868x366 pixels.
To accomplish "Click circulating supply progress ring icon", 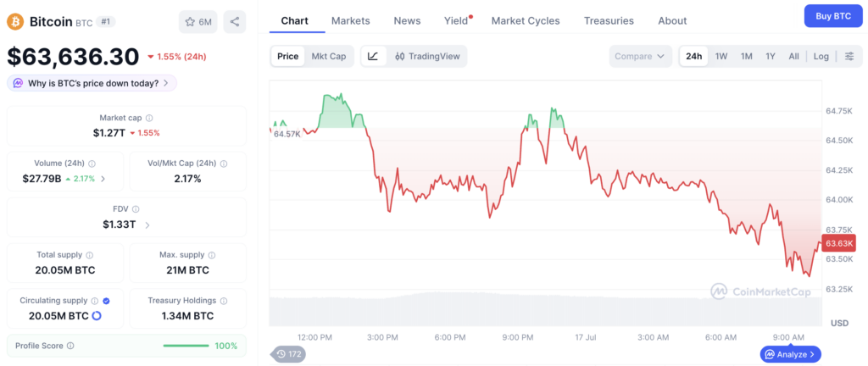I will (x=97, y=316).
